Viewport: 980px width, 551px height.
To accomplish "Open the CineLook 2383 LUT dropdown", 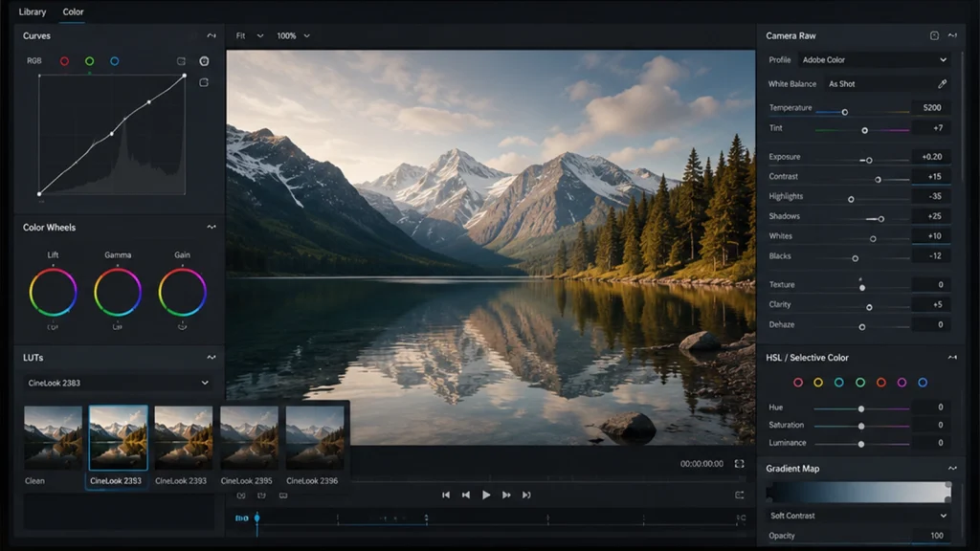I will pos(118,383).
